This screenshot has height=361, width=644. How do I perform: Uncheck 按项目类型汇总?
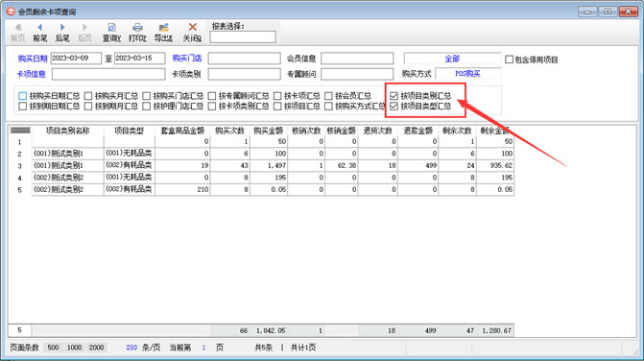click(394, 107)
